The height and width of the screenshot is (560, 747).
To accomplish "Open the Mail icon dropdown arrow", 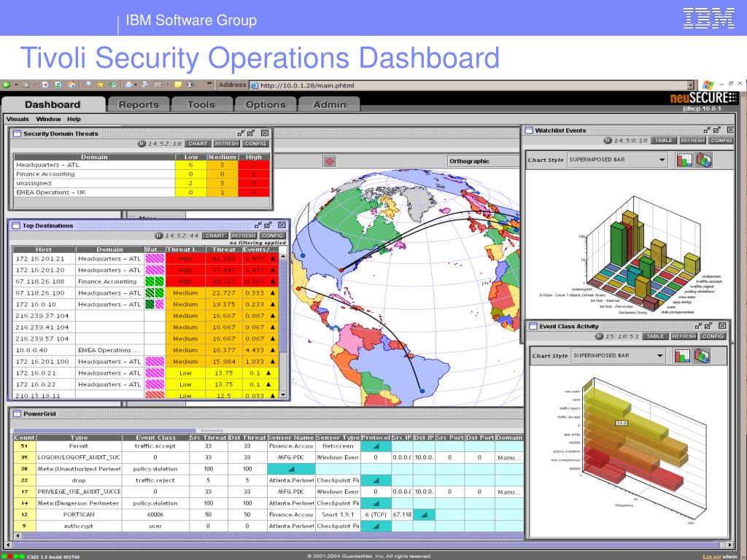I will point(136,85).
